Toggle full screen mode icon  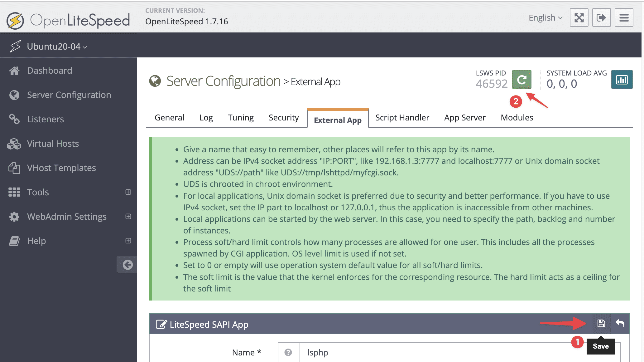[579, 18]
